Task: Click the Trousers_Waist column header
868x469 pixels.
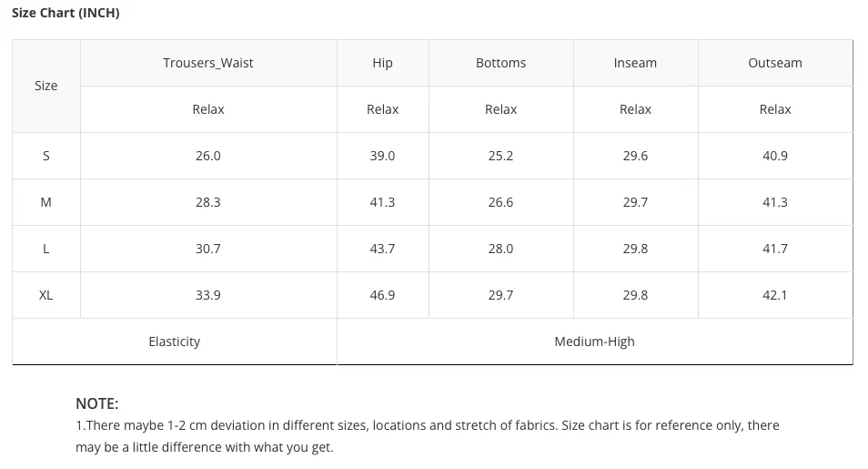Action: point(208,63)
